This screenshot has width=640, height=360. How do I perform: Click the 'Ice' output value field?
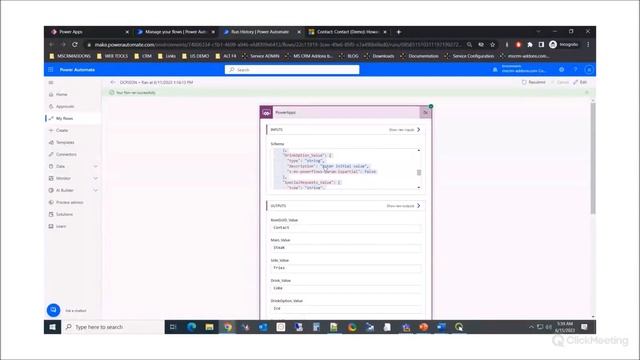tap(346, 308)
